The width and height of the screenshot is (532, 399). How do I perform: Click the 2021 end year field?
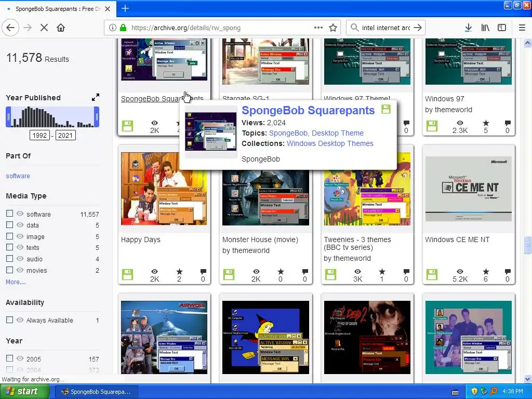pos(65,136)
